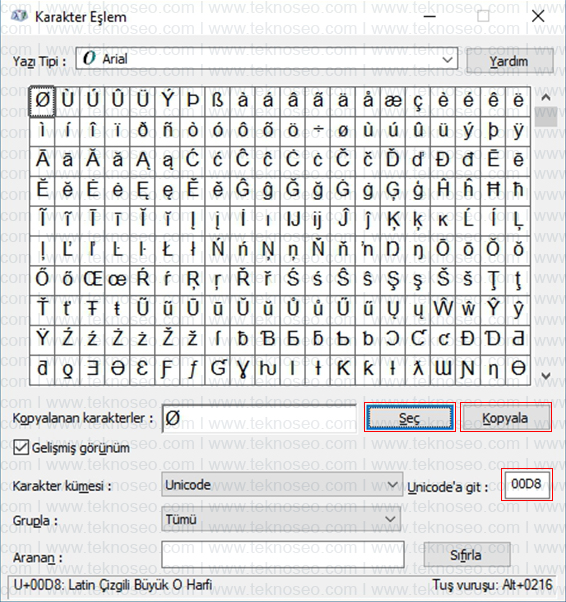The width and height of the screenshot is (566, 602).
Task: Select the Ɯ turned M character
Action: (x=443, y=369)
